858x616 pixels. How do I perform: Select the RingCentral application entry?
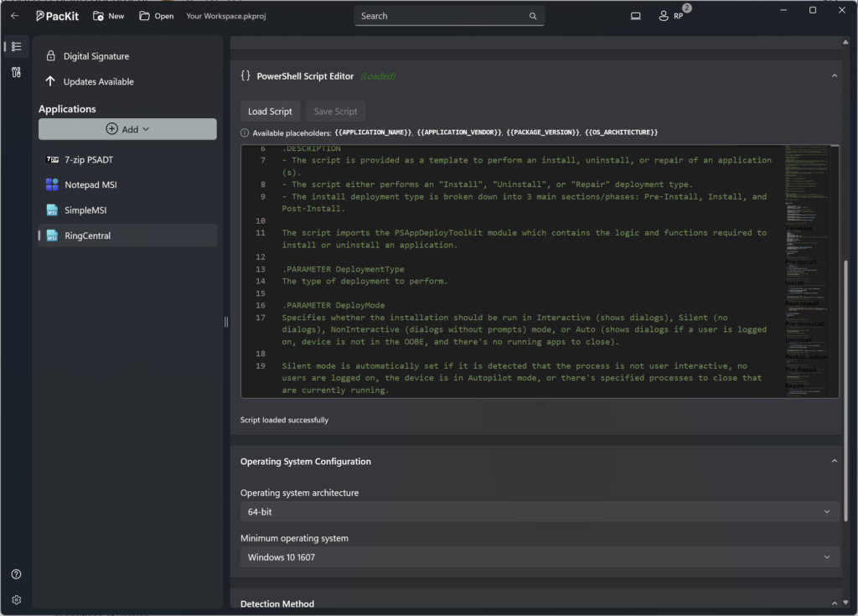point(101,236)
